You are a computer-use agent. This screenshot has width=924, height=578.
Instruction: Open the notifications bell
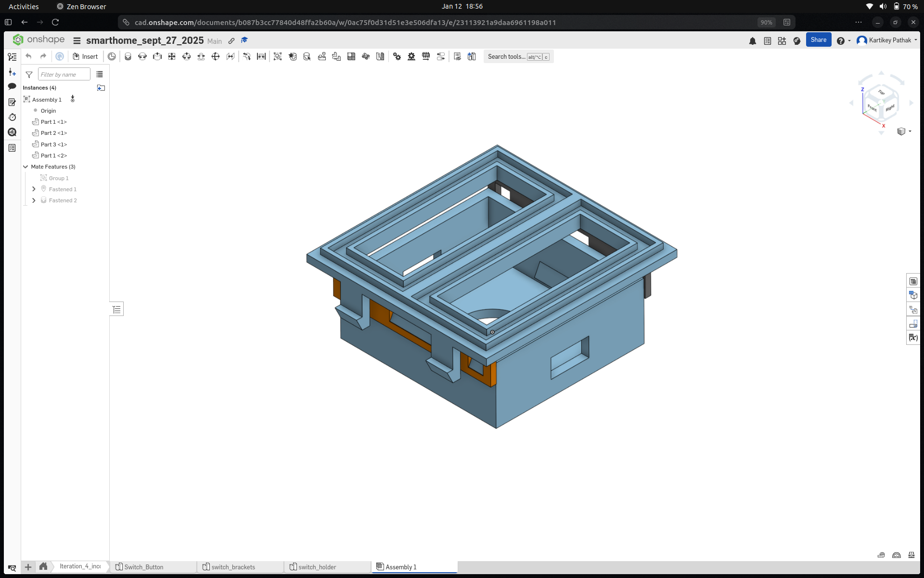tap(752, 41)
